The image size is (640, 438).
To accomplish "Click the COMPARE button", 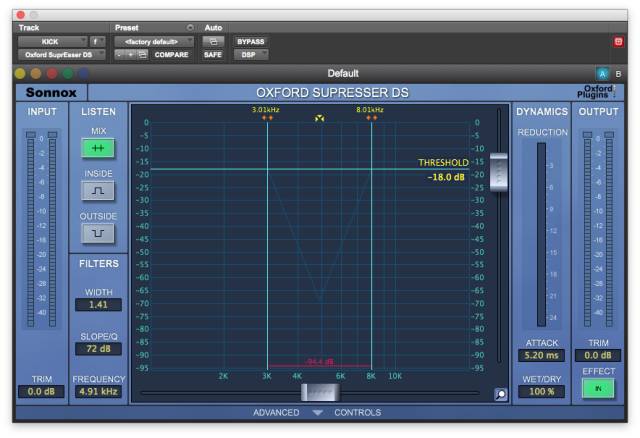I will 171,55.
